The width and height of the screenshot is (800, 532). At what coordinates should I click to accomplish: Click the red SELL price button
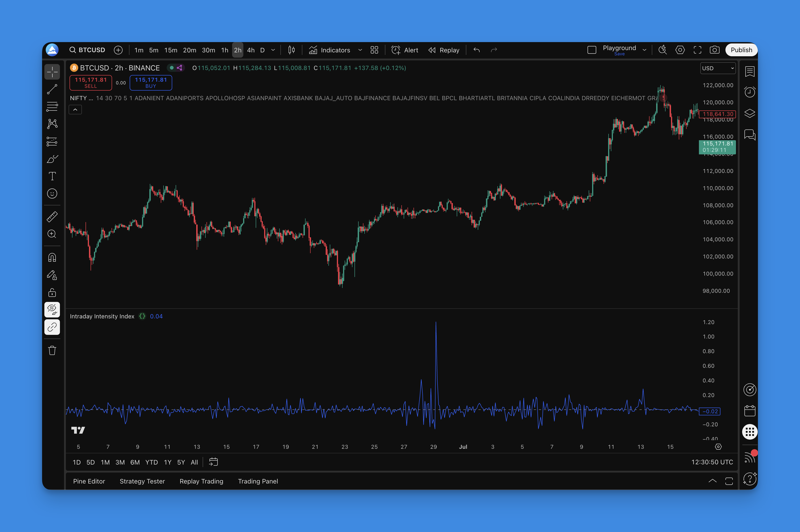click(x=91, y=83)
